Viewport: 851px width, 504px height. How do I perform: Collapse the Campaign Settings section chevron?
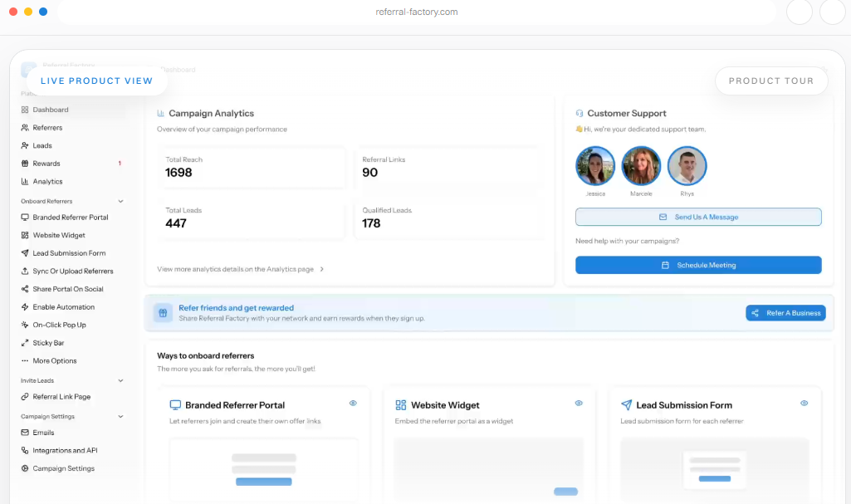(120, 417)
